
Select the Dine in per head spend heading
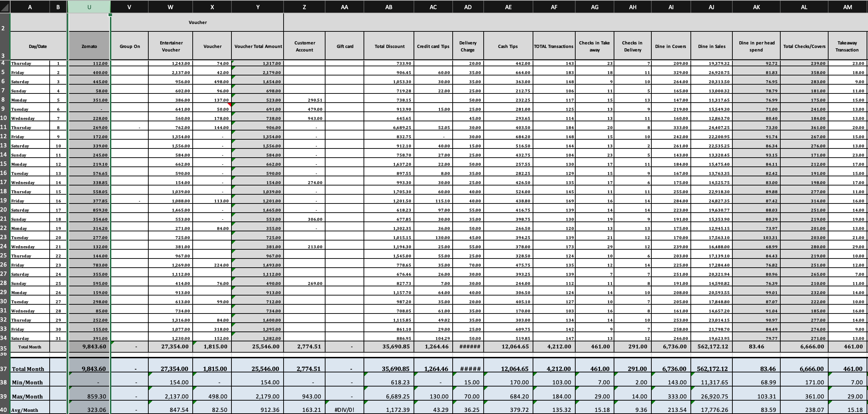(x=756, y=46)
